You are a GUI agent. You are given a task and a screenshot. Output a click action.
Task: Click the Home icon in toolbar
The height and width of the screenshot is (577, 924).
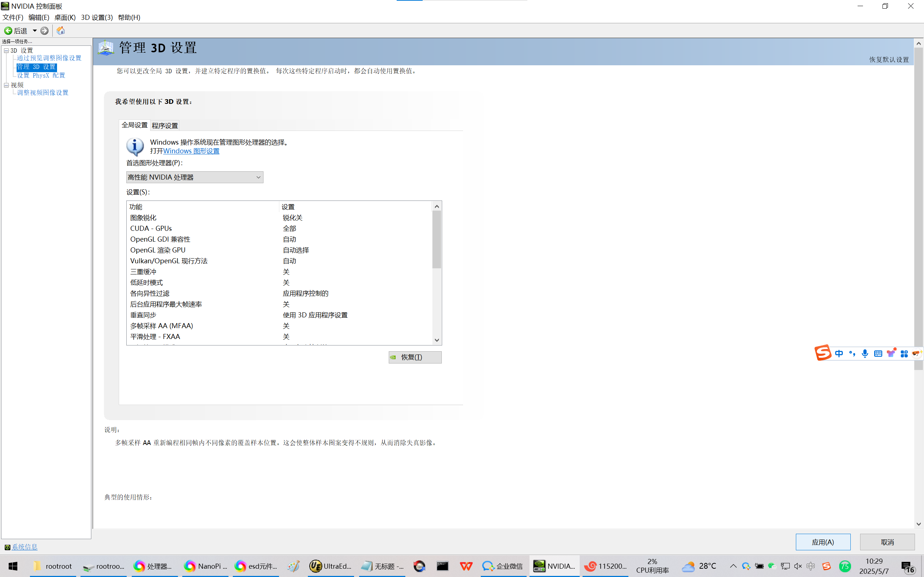61,31
